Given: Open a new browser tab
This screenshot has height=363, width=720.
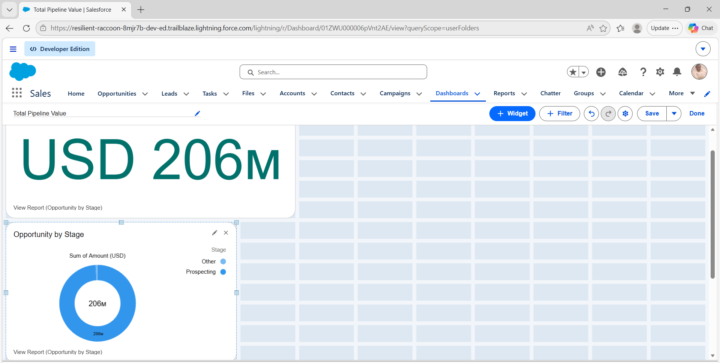Looking at the screenshot, I should (141, 10).
